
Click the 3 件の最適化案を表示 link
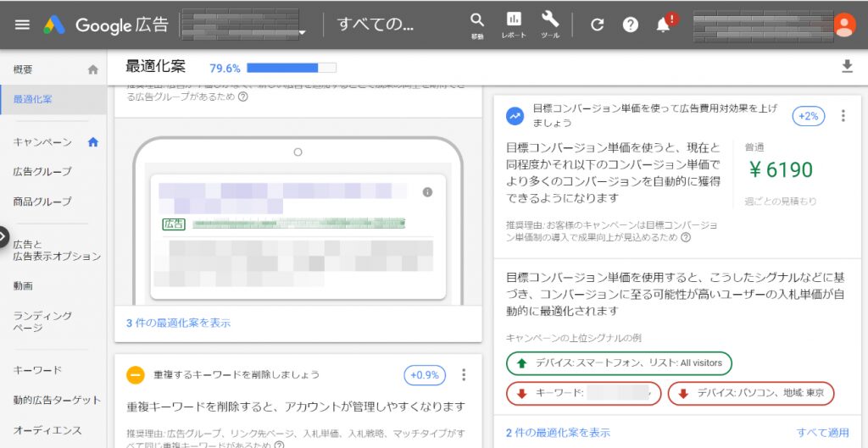pos(178,323)
